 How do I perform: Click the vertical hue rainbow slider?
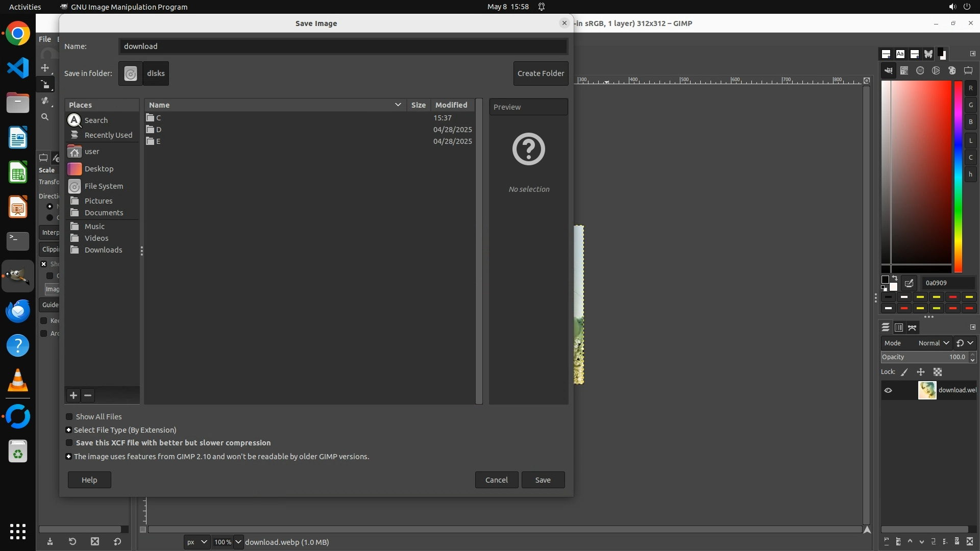[x=958, y=176]
